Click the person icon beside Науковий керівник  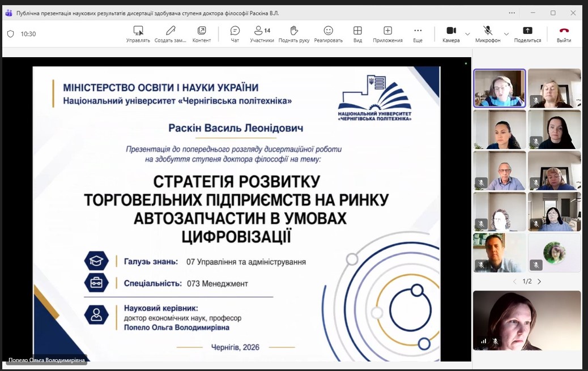(x=96, y=314)
